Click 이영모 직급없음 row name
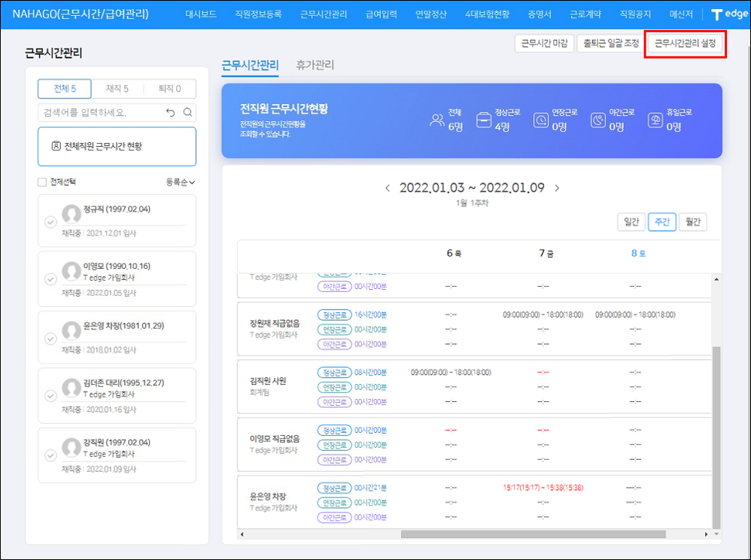The width and height of the screenshot is (751, 560). pos(275,439)
